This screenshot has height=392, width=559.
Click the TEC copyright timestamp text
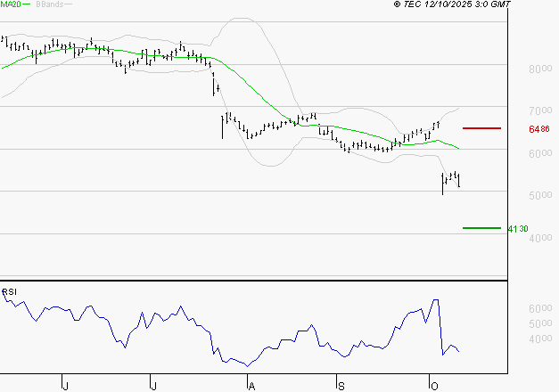(x=452, y=4)
